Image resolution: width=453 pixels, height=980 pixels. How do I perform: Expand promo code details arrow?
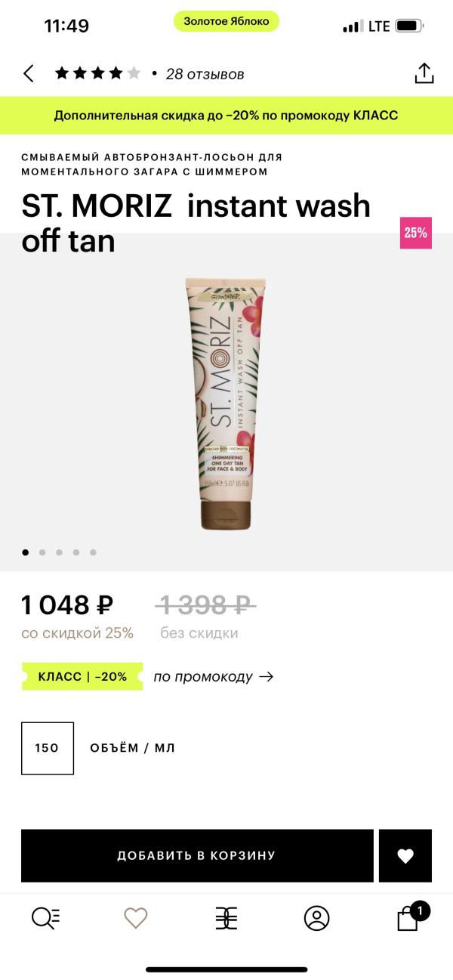tap(266, 676)
